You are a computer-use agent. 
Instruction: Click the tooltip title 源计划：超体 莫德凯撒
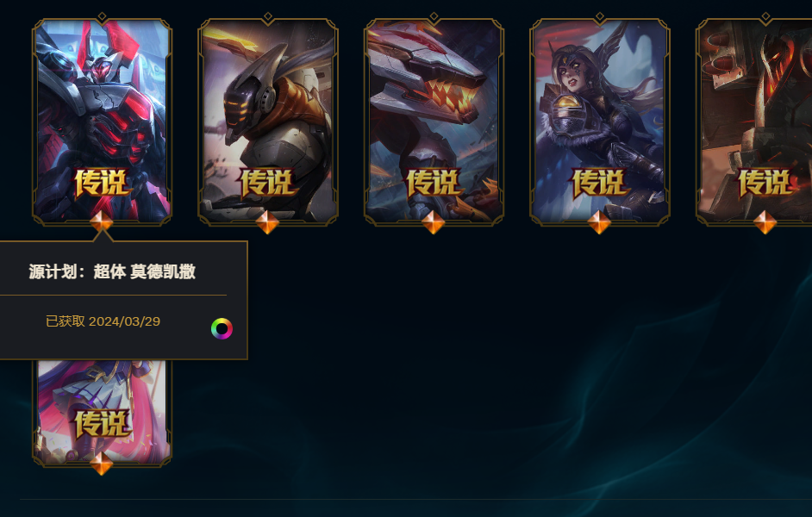(112, 271)
